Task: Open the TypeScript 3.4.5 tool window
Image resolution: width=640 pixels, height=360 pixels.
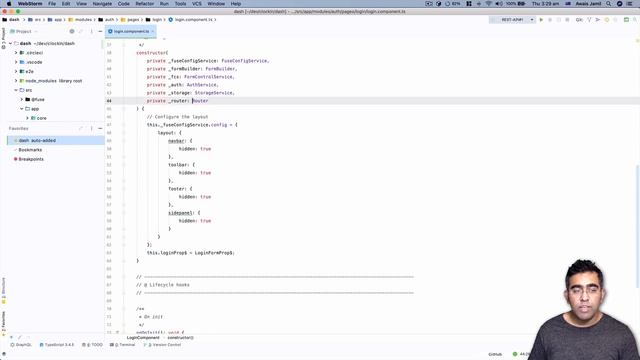Action: pyautogui.click(x=57, y=345)
